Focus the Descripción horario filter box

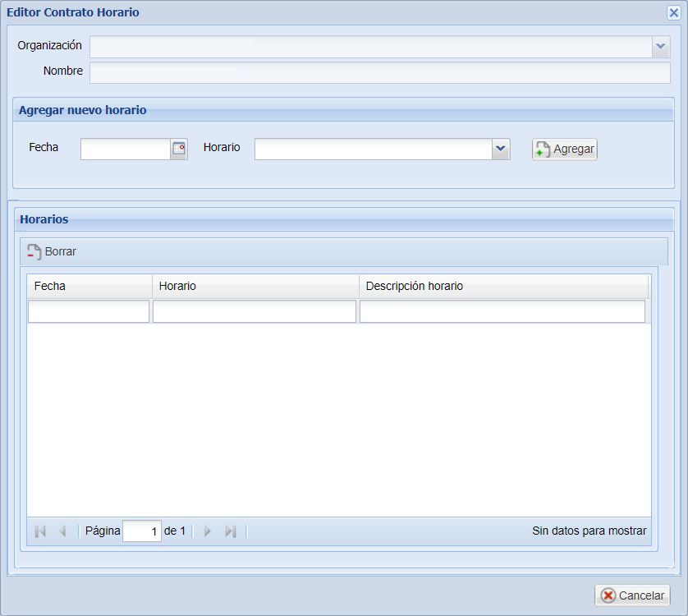[x=502, y=311]
